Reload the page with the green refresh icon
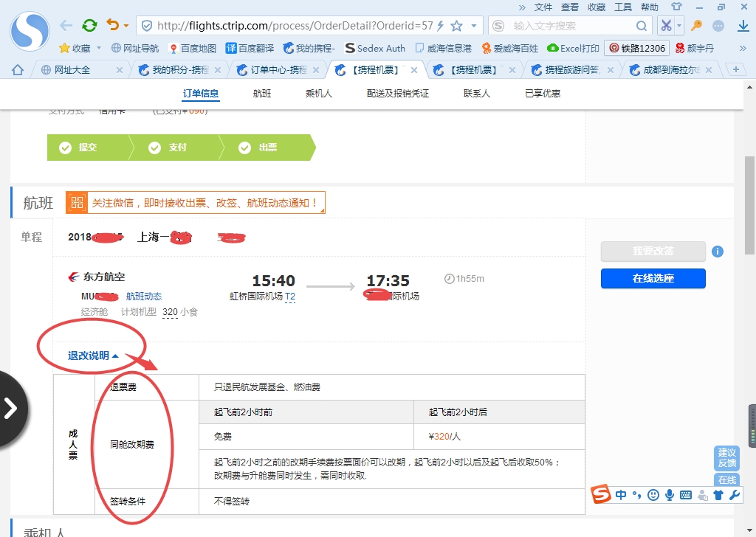This screenshot has width=756, height=537. click(89, 25)
